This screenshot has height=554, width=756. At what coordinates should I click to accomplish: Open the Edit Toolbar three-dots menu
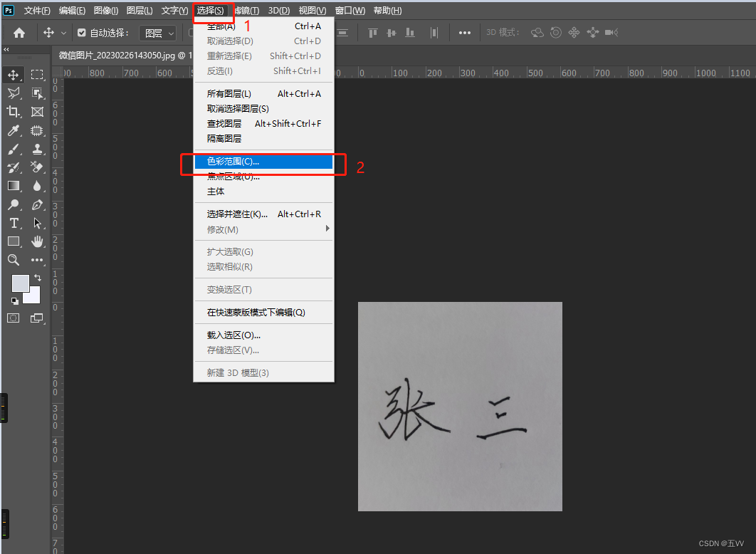(37, 260)
